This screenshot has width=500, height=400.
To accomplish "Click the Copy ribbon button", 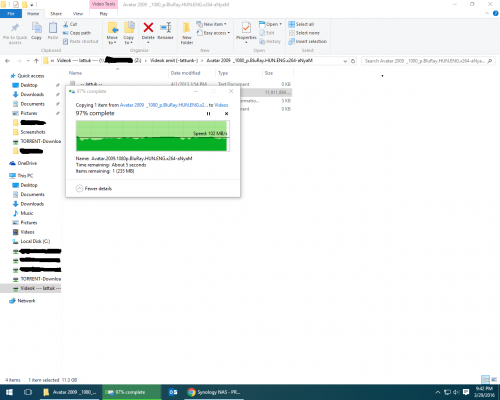I will coord(36,31).
